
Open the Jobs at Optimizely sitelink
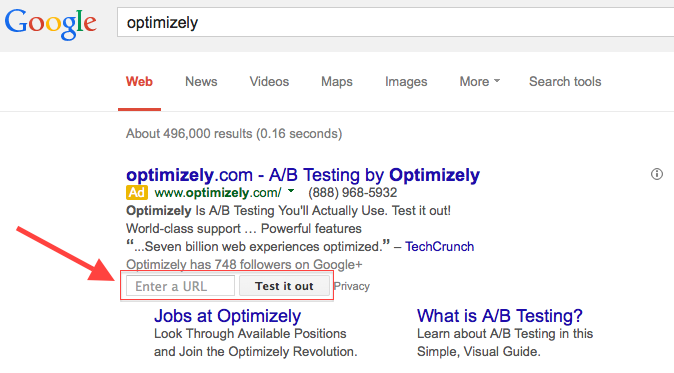[227, 316]
